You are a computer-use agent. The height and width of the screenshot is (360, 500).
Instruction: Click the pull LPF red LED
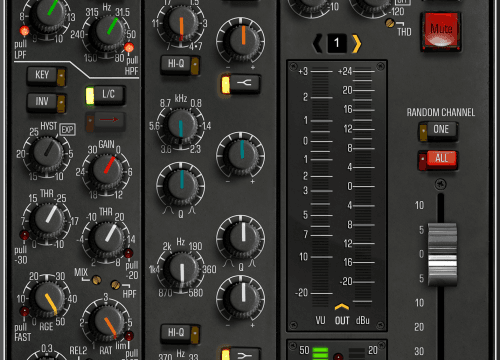[x=24, y=31]
